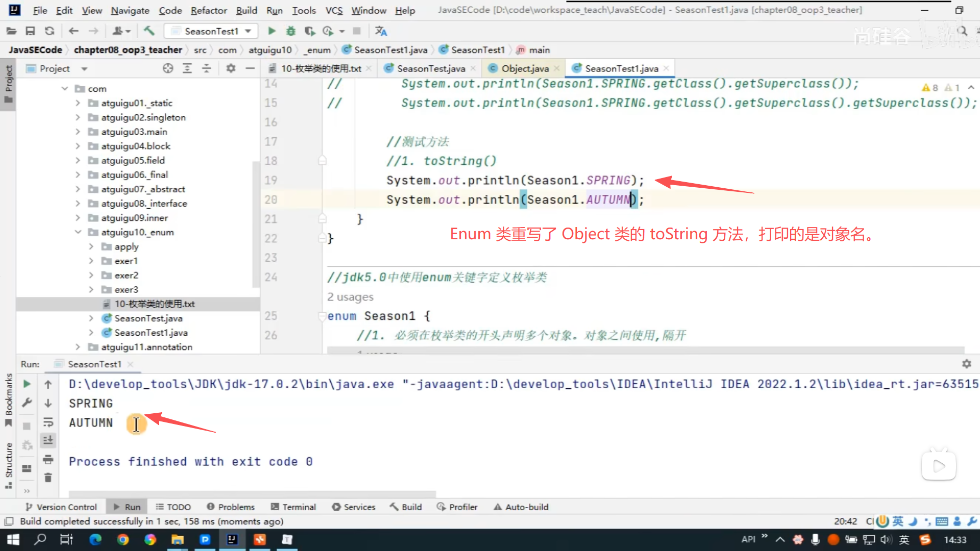Image resolution: width=980 pixels, height=551 pixels.
Task: Select SeasonTest.java in the project tree
Action: [148, 318]
